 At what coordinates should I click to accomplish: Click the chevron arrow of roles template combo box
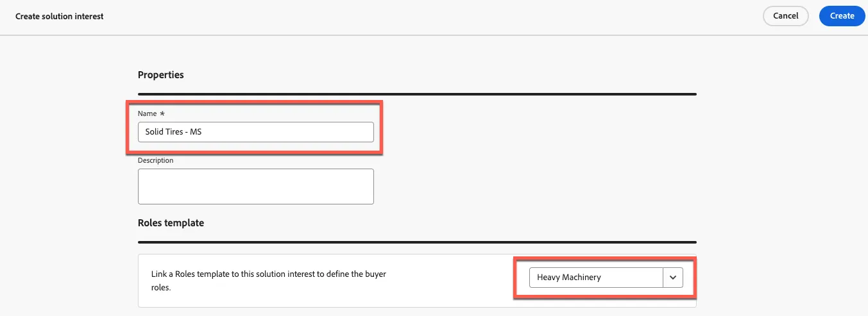point(673,278)
